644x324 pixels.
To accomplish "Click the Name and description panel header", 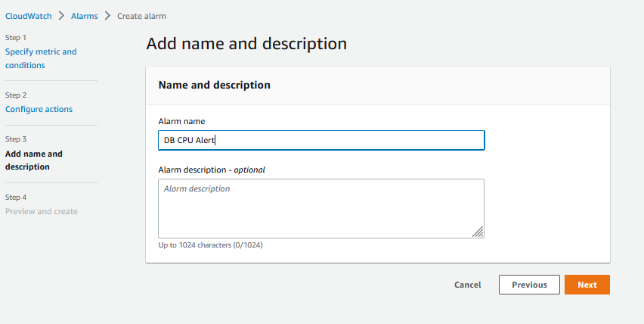I will coord(214,86).
